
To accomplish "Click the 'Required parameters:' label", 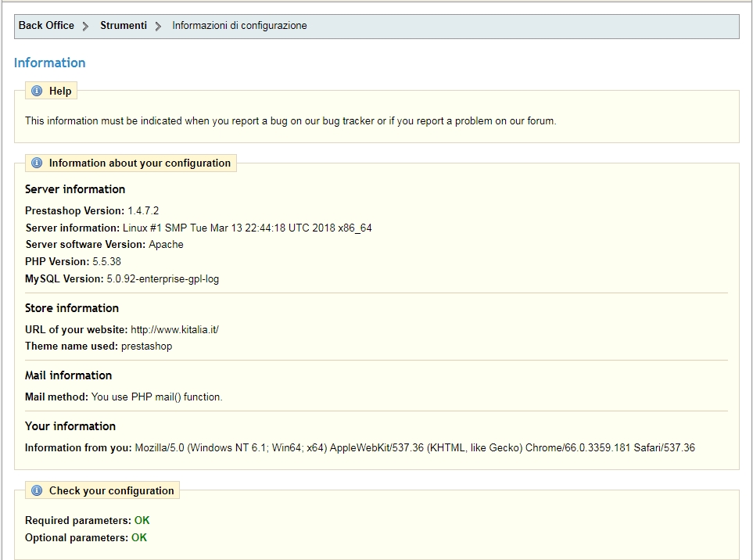I will [78, 521].
